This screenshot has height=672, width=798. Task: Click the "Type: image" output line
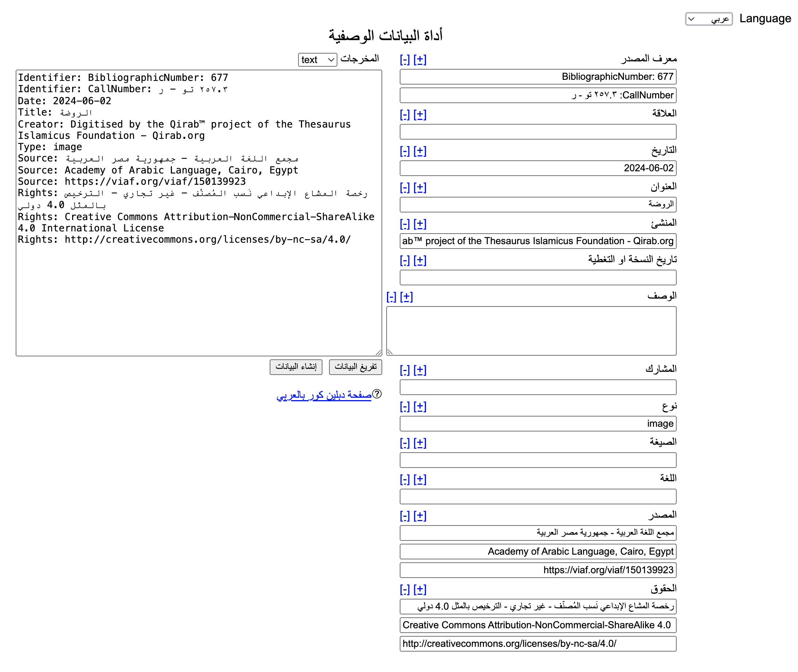(50, 147)
